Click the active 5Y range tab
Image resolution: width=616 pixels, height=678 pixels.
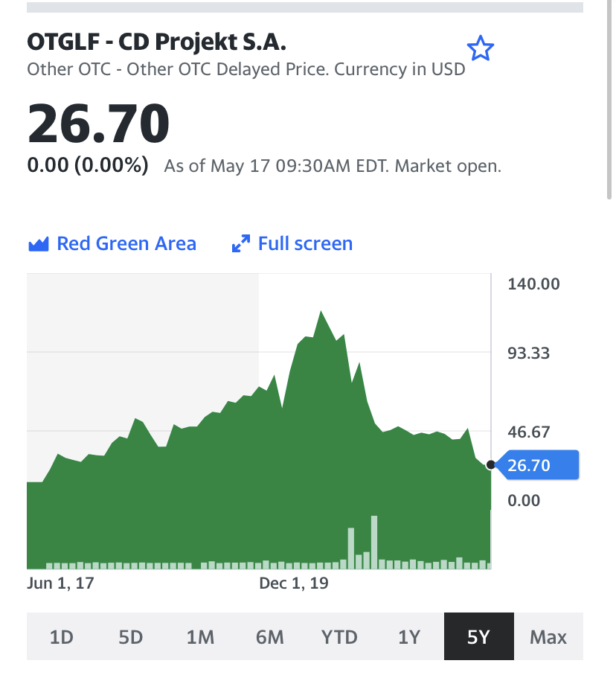(478, 637)
